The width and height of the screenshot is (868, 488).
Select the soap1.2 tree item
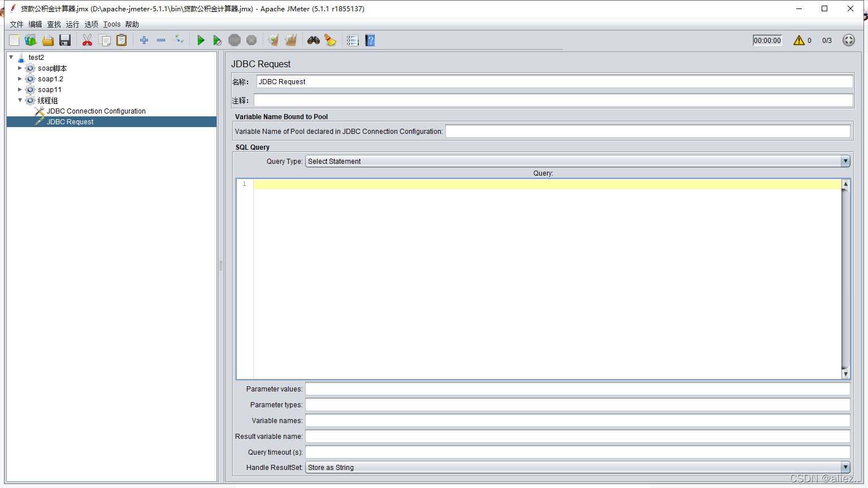click(50, 79)
